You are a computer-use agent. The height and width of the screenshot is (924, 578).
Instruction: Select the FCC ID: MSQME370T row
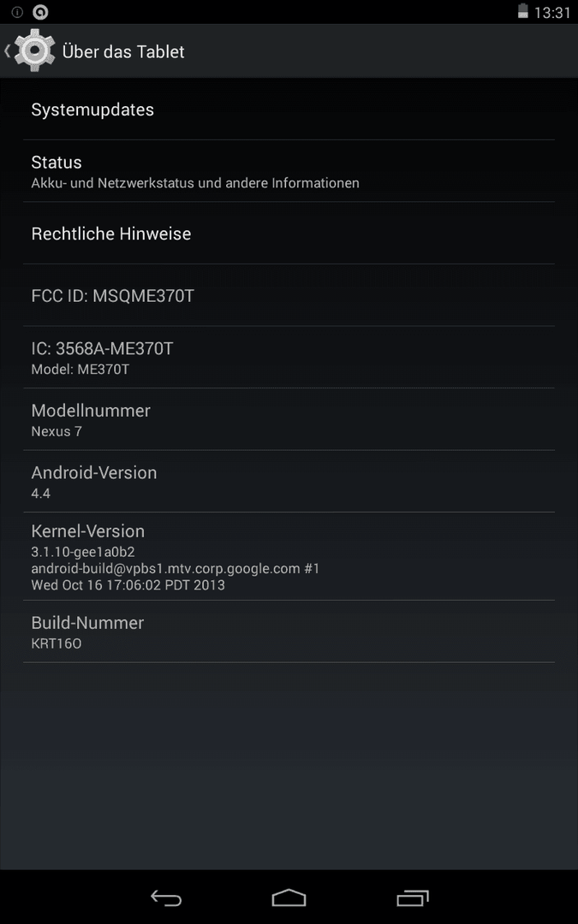(x=289, y=295)
